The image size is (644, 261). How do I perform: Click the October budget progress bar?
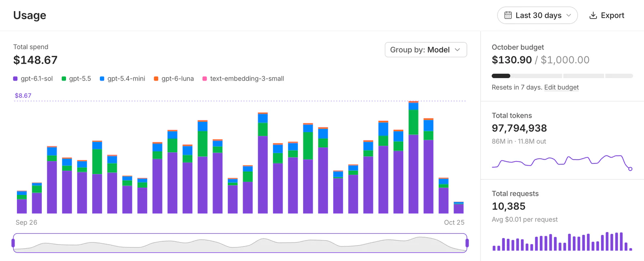562,76
